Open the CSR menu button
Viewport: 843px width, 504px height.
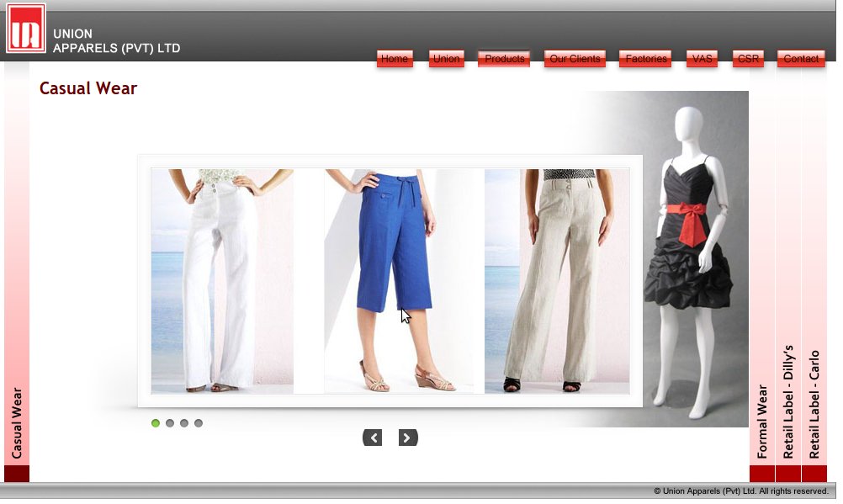(748, 59)
